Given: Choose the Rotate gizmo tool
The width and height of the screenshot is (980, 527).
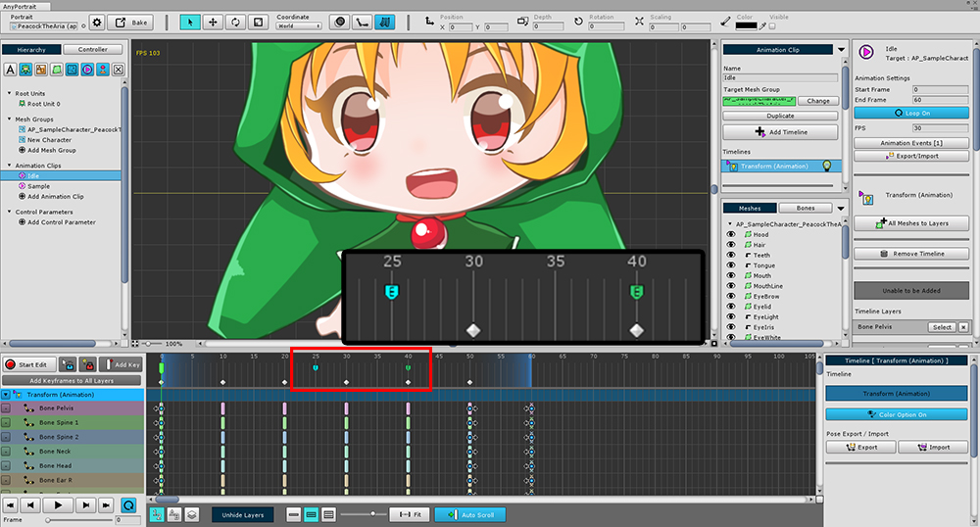Looking at the screenshot, I should tap(235, 23).
